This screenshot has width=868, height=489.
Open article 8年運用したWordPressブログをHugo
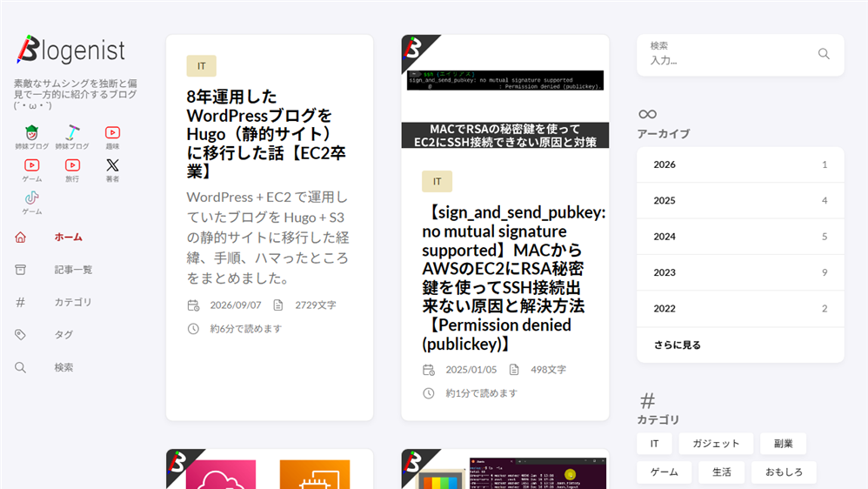[267, 134]
